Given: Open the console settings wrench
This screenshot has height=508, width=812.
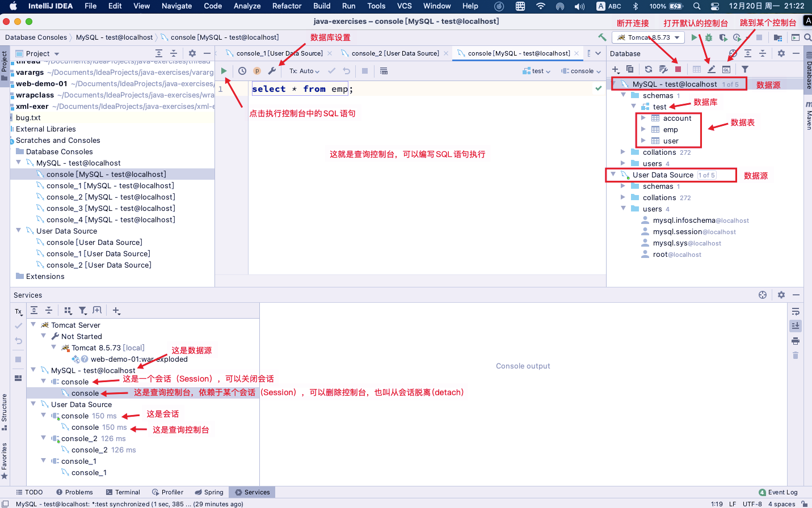Looking at the screenshot, I should coord(272,71).
